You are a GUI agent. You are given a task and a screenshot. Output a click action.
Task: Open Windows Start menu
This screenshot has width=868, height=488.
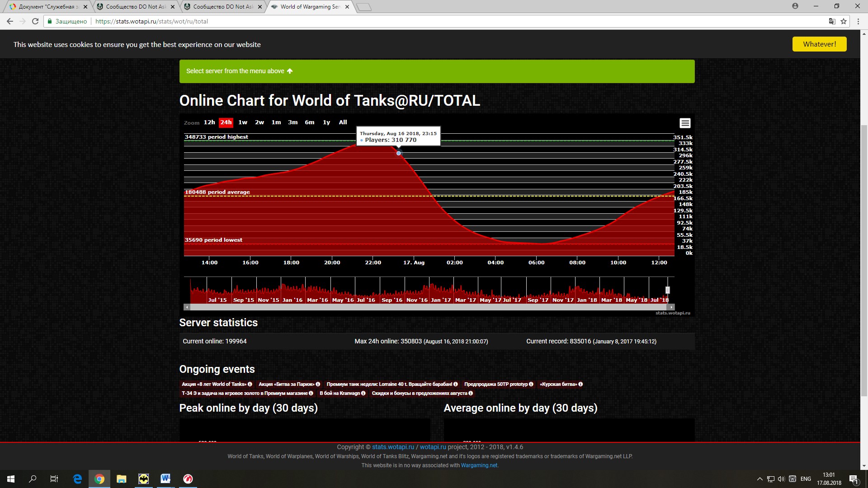(11, 479)
